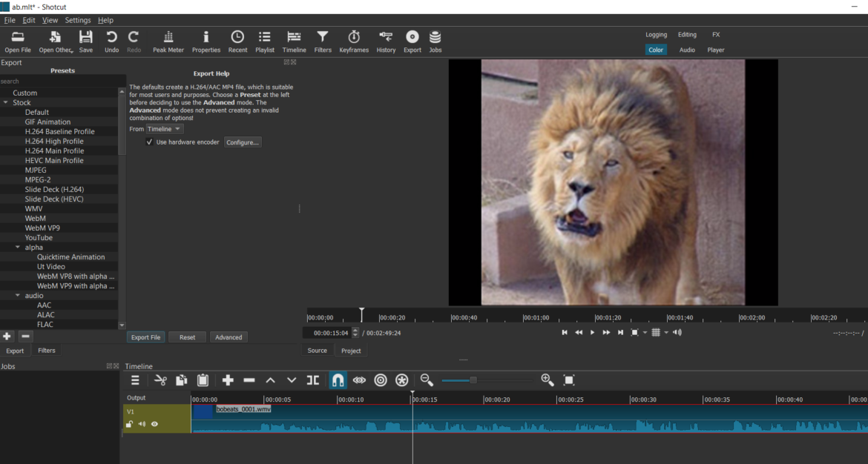Open the Settings menu
This screenshot has height=464, width=868.
77,20
